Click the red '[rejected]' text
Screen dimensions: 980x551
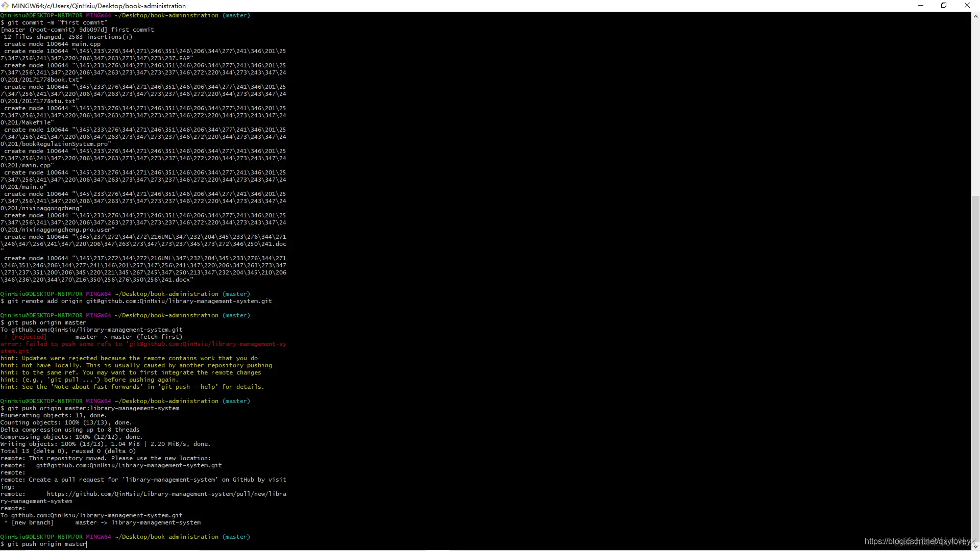pyautogui.click(x=29, y=337)
